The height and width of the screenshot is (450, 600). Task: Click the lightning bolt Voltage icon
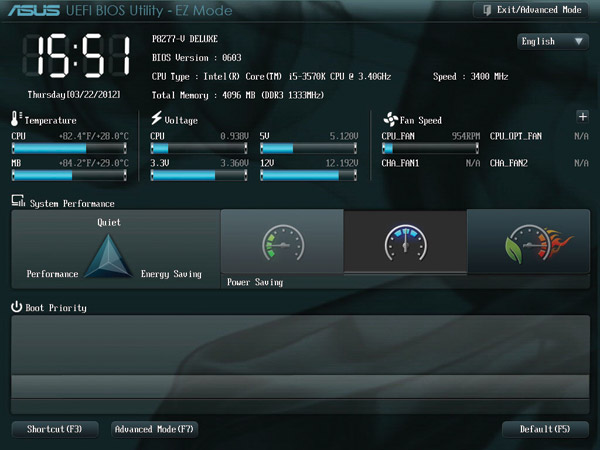click(156, 118)
